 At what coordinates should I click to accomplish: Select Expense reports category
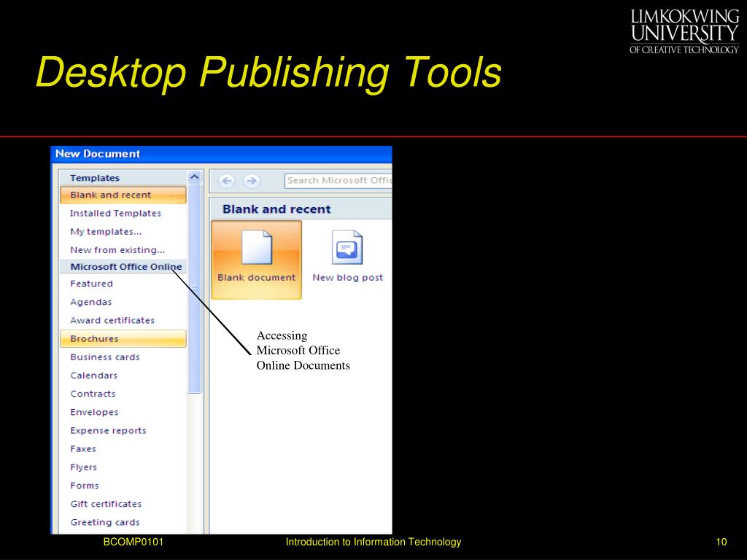108,430
